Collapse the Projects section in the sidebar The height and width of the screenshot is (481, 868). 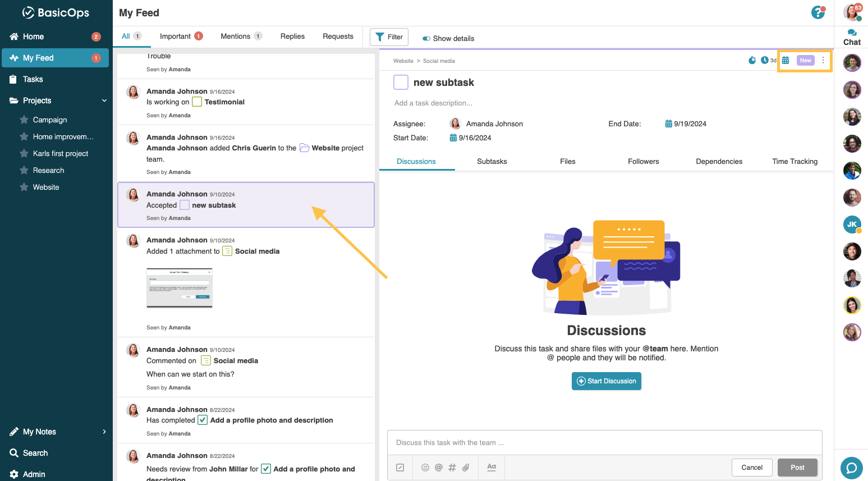104,100
